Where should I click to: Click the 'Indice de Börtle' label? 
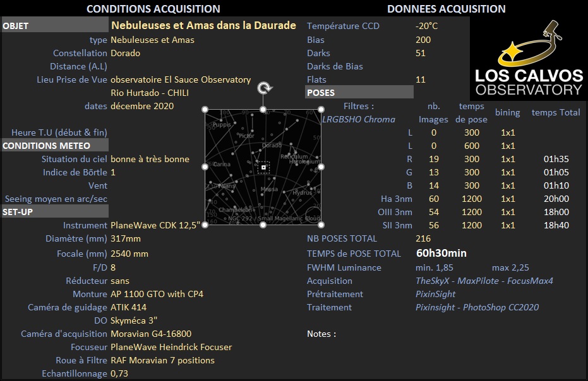coord(75,172)
